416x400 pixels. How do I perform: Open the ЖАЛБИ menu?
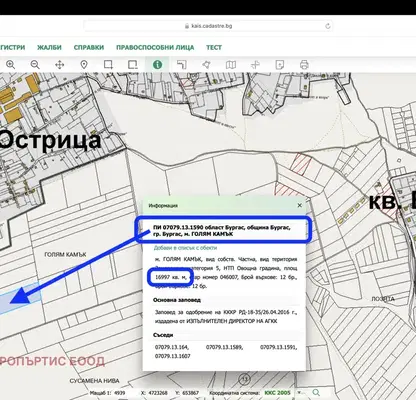click(49, 47)
